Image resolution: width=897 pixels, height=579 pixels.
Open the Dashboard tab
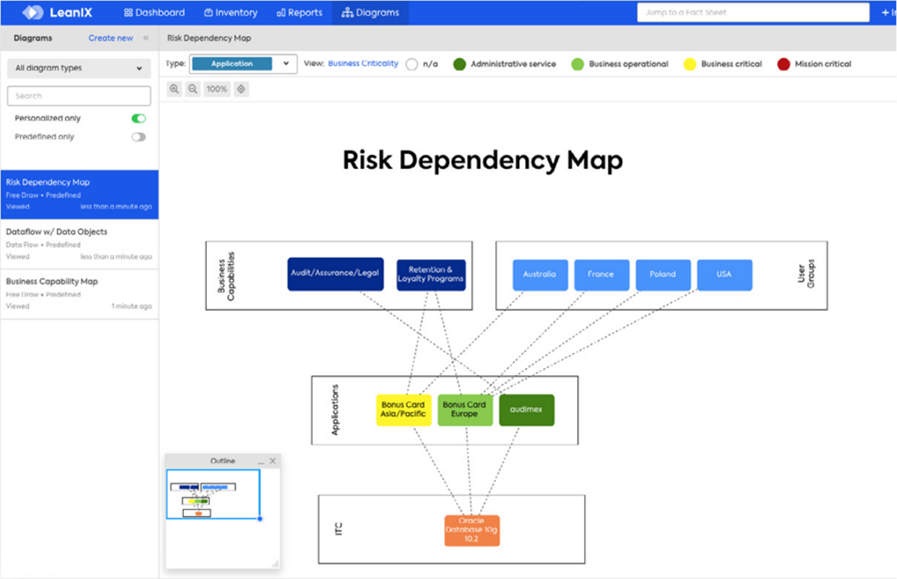(154, 13)
